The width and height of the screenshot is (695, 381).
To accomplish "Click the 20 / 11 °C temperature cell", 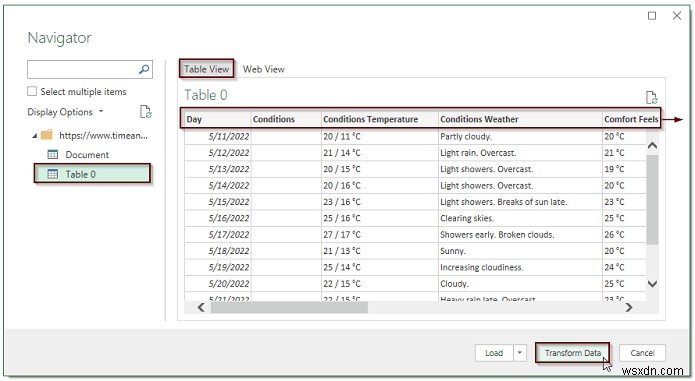I will [x=380, y=136].
